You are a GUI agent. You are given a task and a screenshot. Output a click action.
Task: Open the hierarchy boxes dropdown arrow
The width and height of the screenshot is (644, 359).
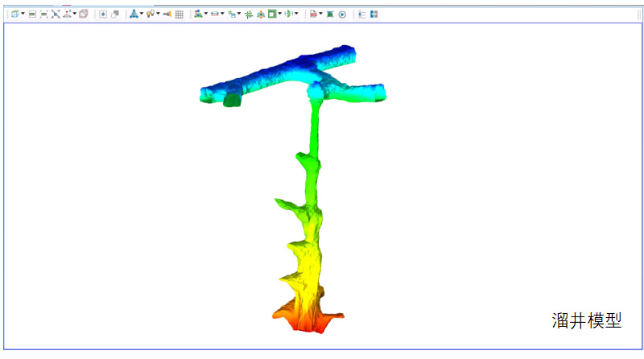[x=239, y=14]
